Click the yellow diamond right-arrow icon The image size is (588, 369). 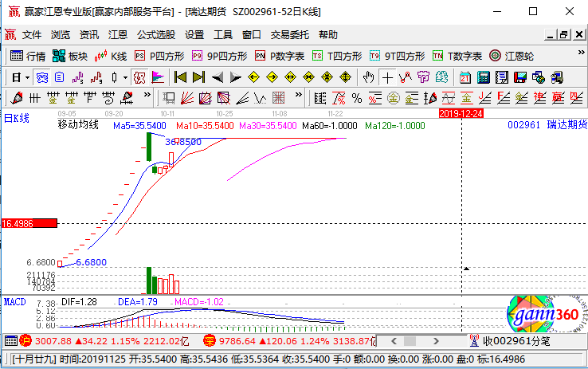click(x=272, y=77)
